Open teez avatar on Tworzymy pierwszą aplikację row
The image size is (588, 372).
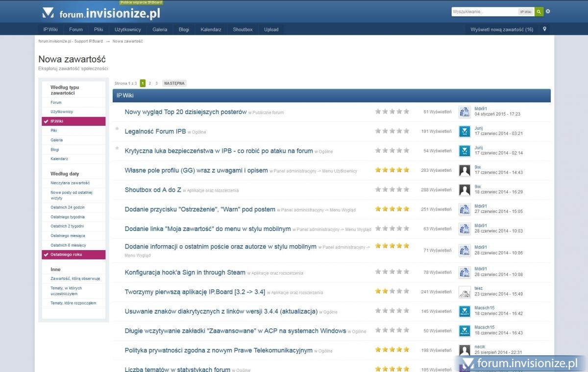click(465, 292)
